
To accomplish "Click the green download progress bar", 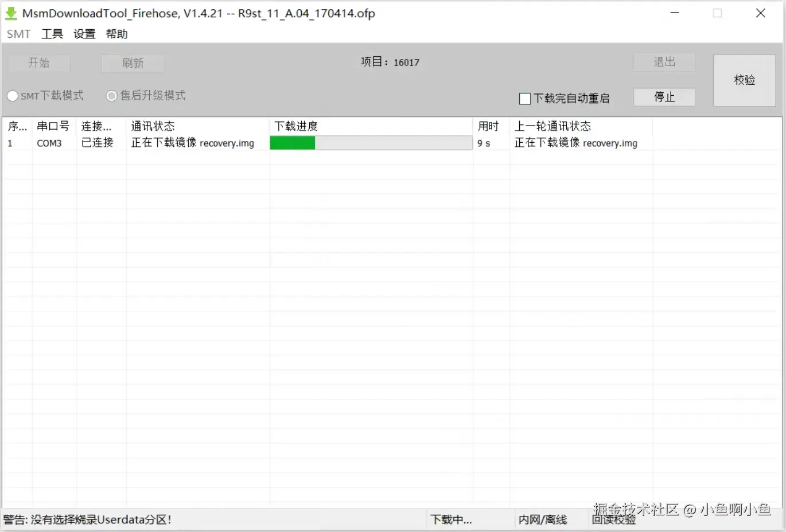I will (371, 143).
